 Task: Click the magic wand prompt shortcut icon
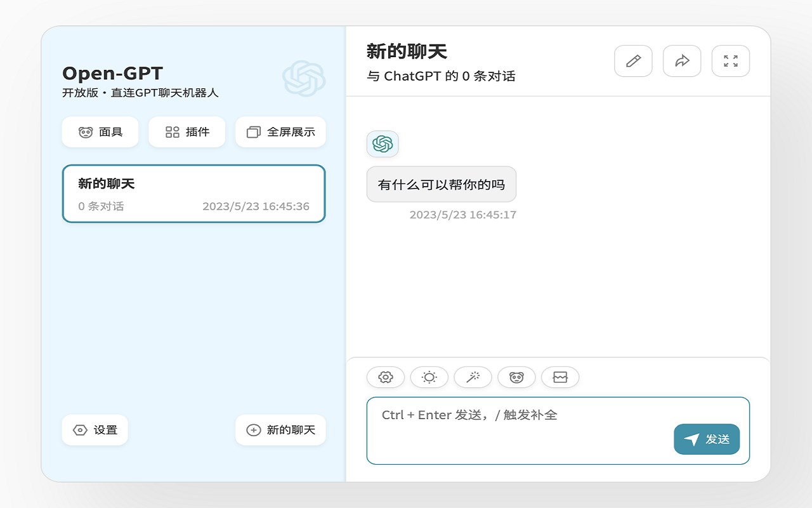pos(473,377)
